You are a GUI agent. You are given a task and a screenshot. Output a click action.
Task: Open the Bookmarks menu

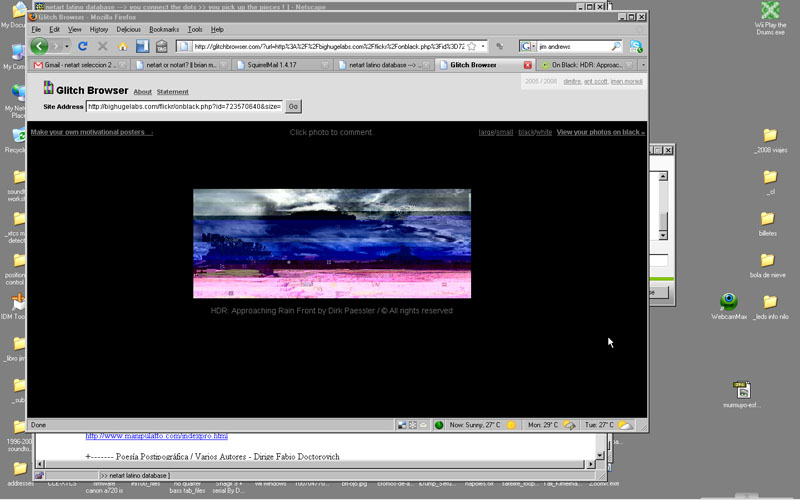pyautogui.click(x=163, y=29)
